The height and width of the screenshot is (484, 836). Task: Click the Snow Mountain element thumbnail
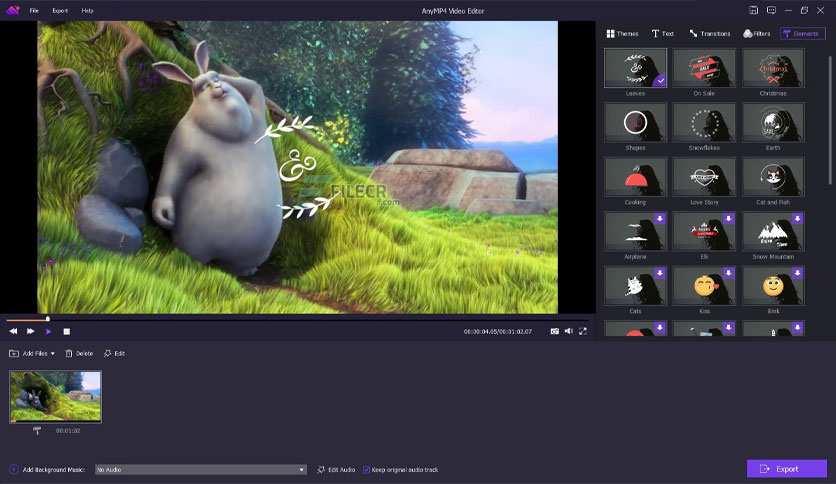pos(773,232)
